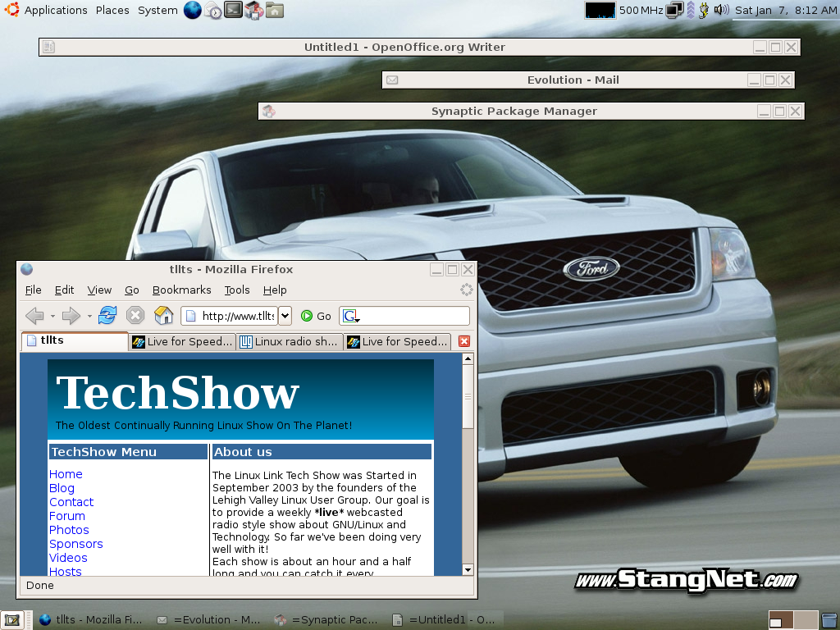
Task: Click the Firefox window menu globe icon
Action: pos(27,269)
